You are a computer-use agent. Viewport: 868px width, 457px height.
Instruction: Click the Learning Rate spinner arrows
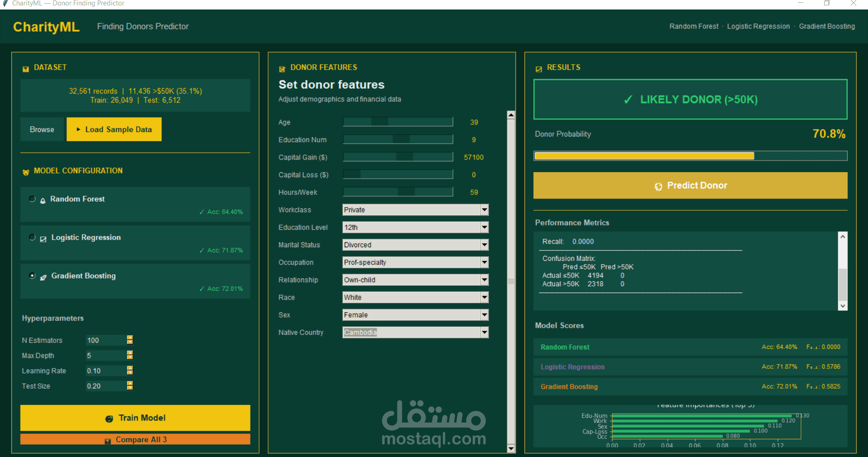pyautogui.click(x=130, y=371)
